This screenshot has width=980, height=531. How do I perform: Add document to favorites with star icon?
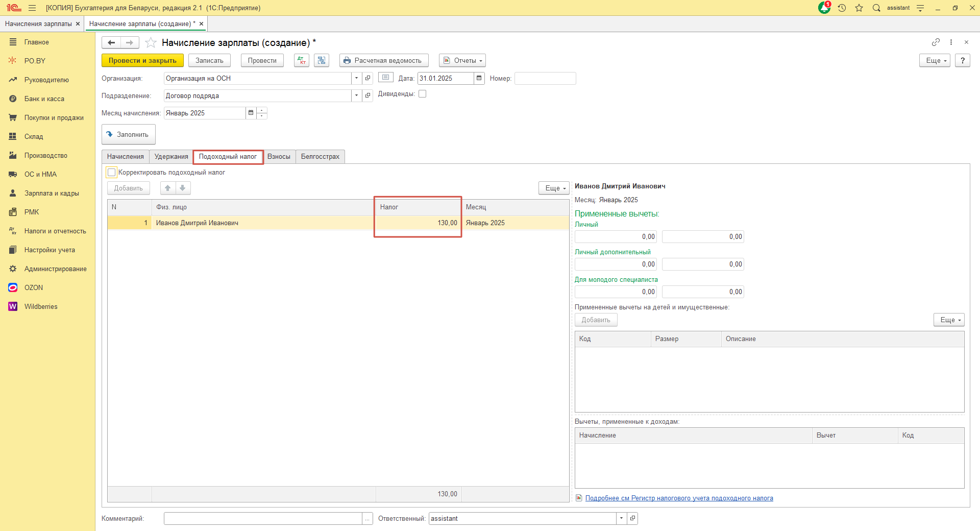151,43
